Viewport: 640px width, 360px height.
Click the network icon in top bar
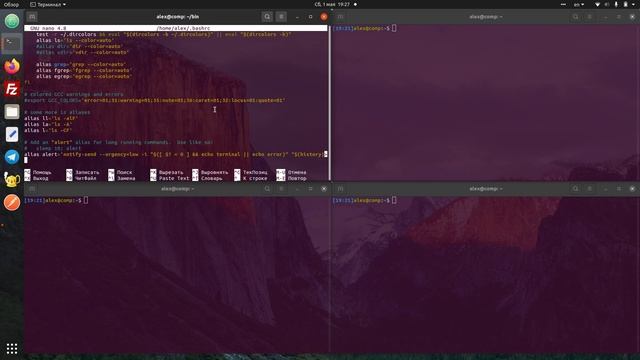[x=597, y=4]
